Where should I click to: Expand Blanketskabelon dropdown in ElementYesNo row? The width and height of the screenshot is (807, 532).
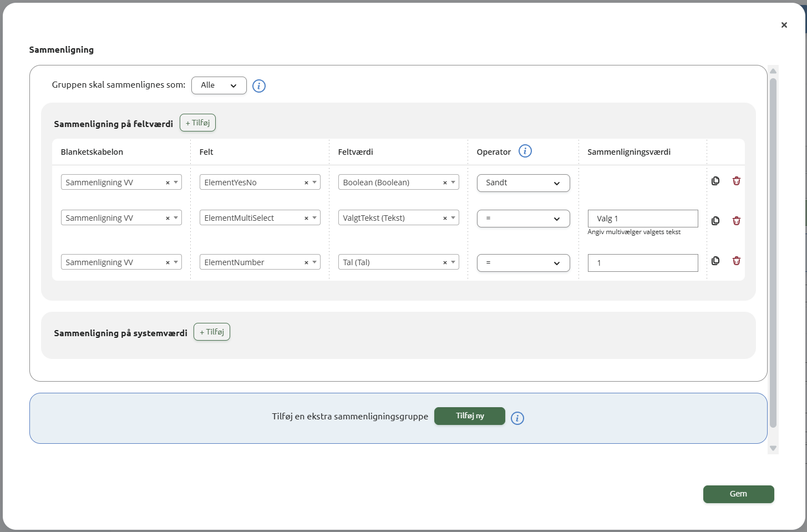pos(176,183)
